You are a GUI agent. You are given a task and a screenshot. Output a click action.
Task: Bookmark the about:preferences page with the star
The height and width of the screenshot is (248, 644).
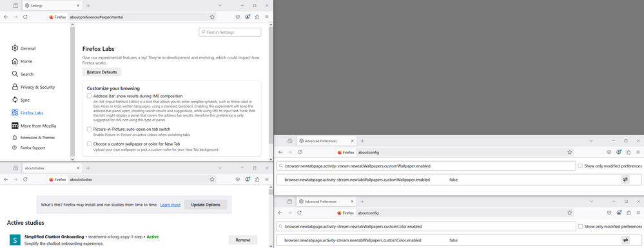point(212,17)
